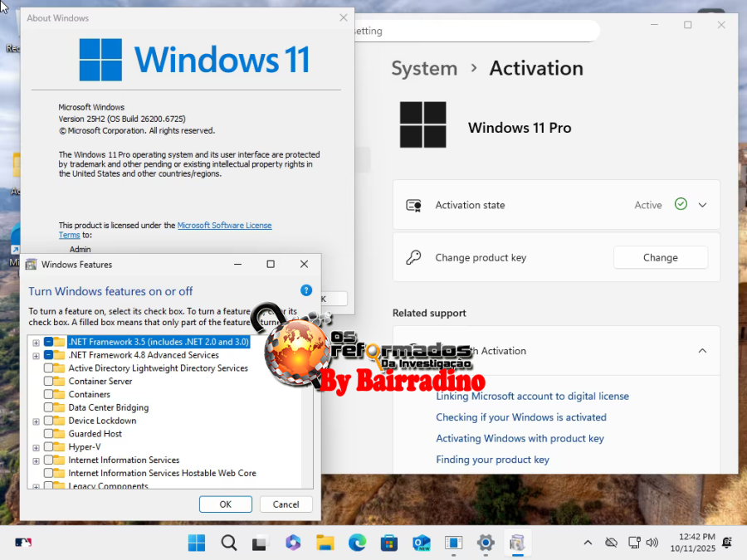The image size is (747, 560).
Task: Open 'Finding your product key' link
Action: 492,460
